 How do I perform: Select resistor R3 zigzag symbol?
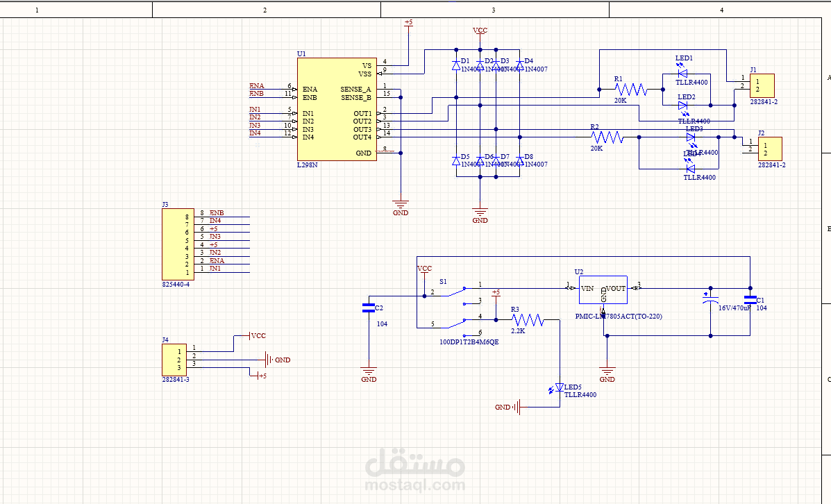(528, 319)
